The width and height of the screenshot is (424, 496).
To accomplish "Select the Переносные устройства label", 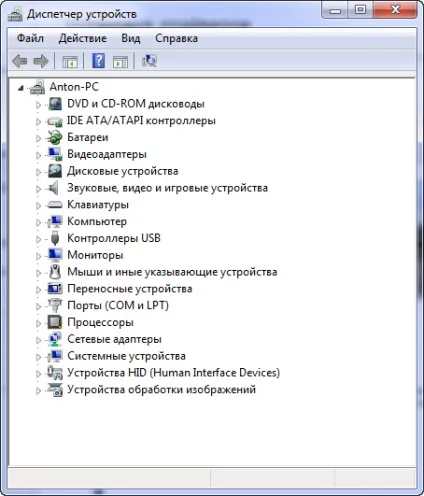I will [x=130, y=289].
